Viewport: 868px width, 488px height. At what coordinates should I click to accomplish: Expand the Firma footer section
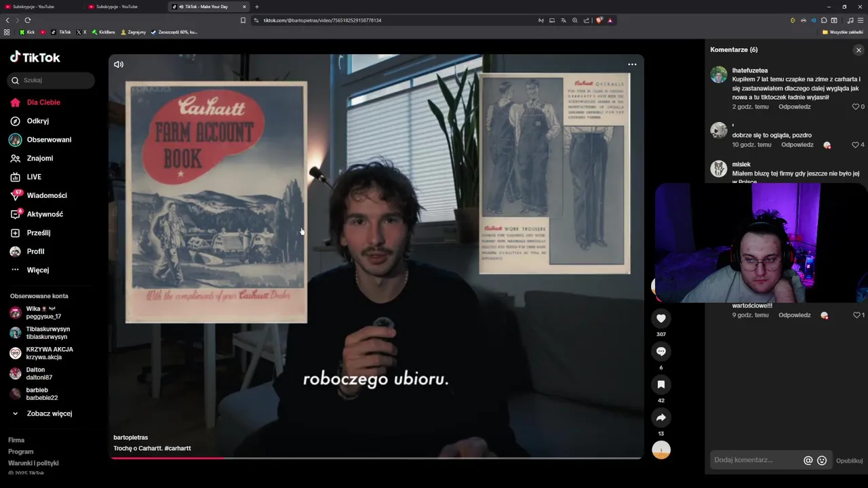(16, 440)
